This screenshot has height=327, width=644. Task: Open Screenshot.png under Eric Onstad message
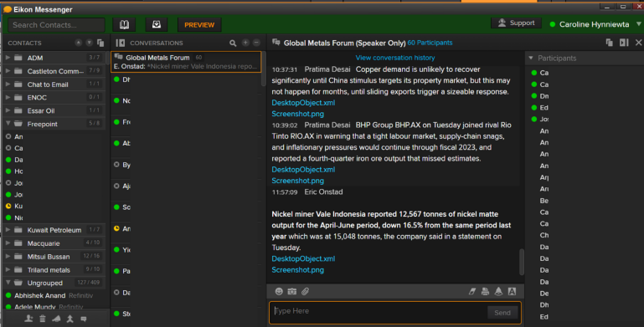tap(298, 269)
